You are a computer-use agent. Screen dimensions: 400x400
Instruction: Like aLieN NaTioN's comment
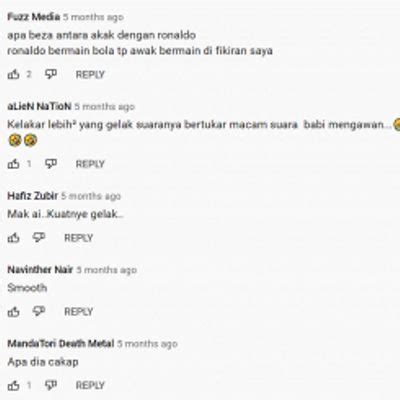[x=13, y=164]
